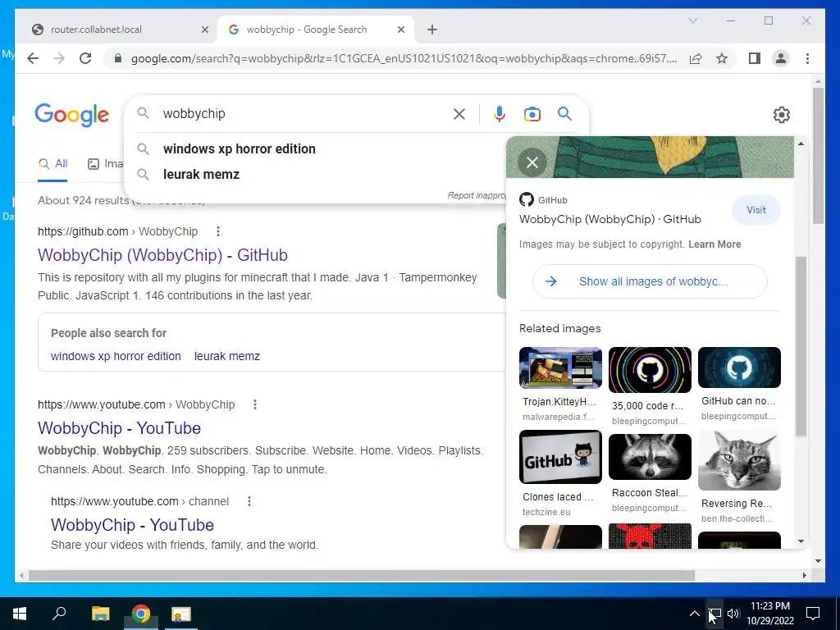
Task: Click related search leurak memz link
Action: tap(227, 356)
